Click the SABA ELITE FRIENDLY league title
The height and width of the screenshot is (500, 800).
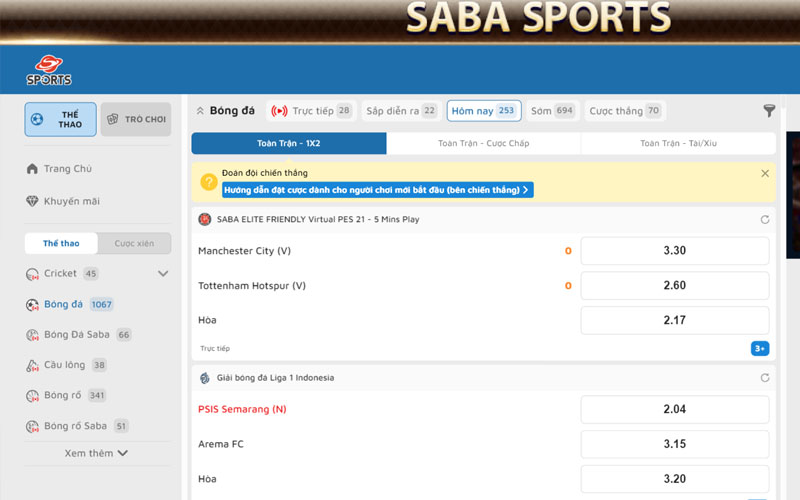(318, 219)
